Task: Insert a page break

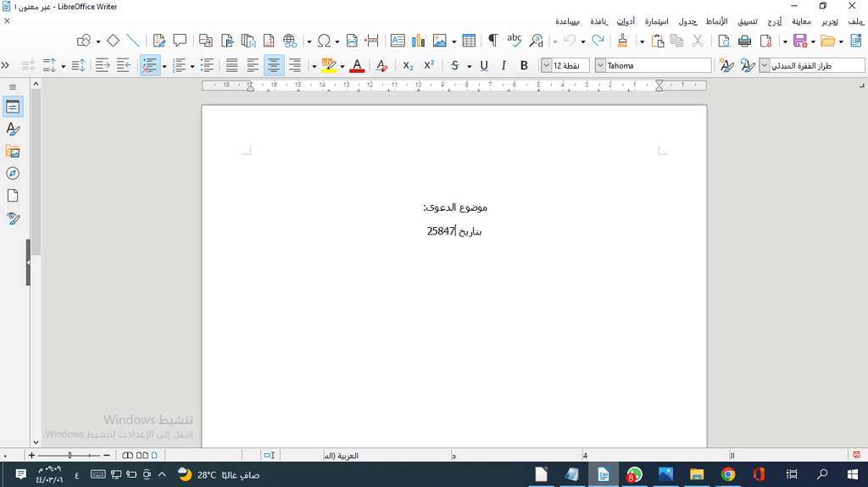Action: point(372,41)
